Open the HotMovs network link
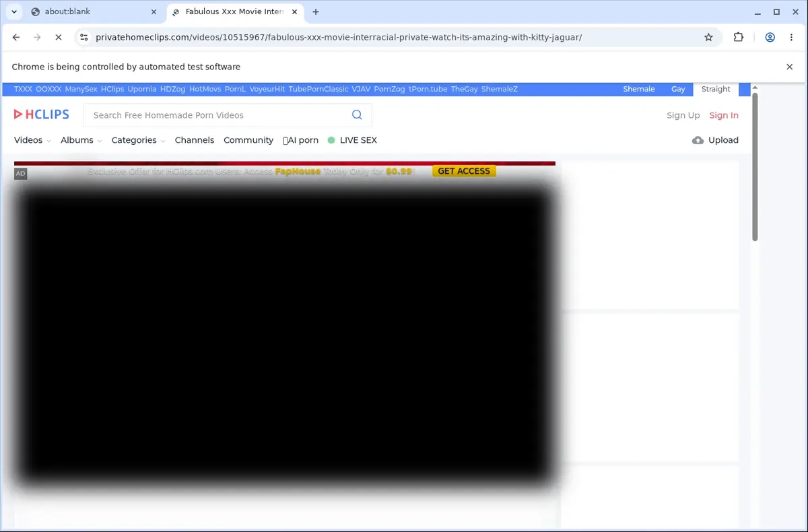 205,89
